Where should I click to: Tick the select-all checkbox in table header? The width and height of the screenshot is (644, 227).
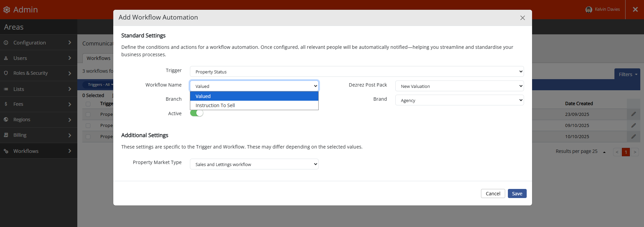88,104
